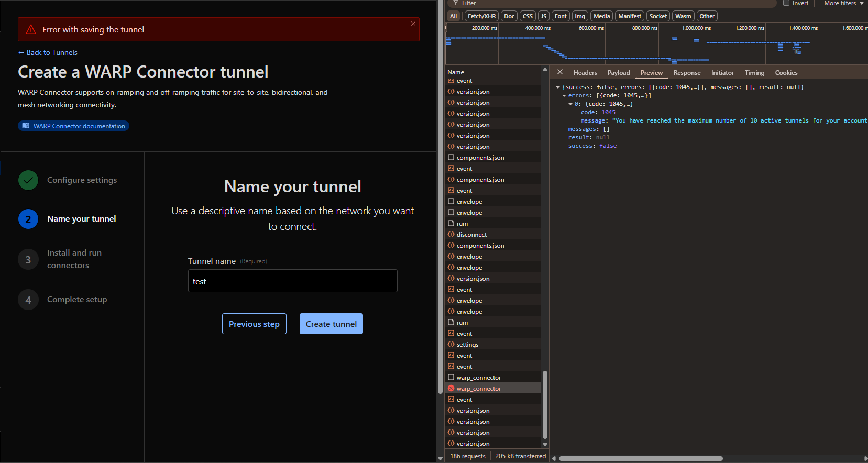
Task: Click the blue step 2 circle
Action: [28, 219]
